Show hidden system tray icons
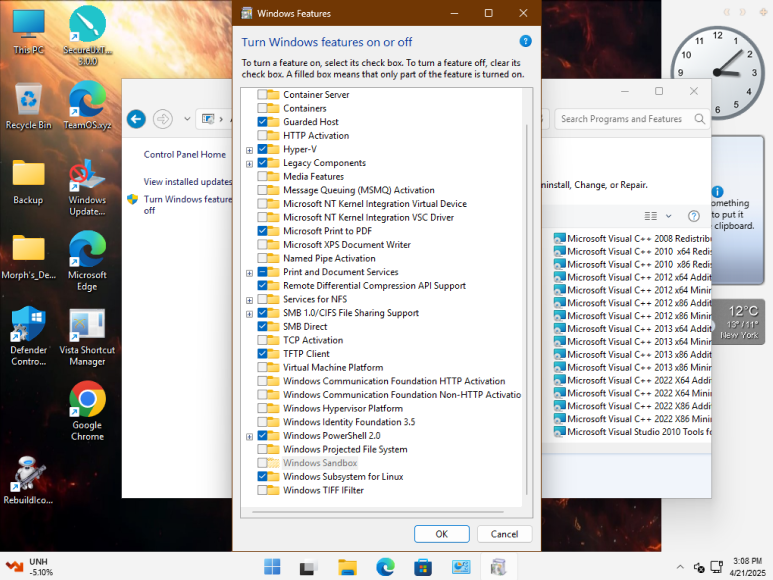 (x=680, y=567)
